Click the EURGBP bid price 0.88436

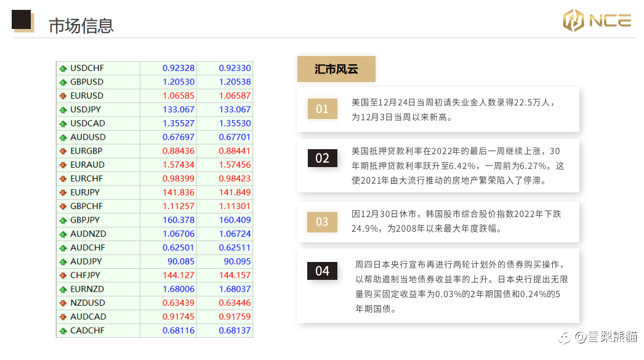coord(179,151)
